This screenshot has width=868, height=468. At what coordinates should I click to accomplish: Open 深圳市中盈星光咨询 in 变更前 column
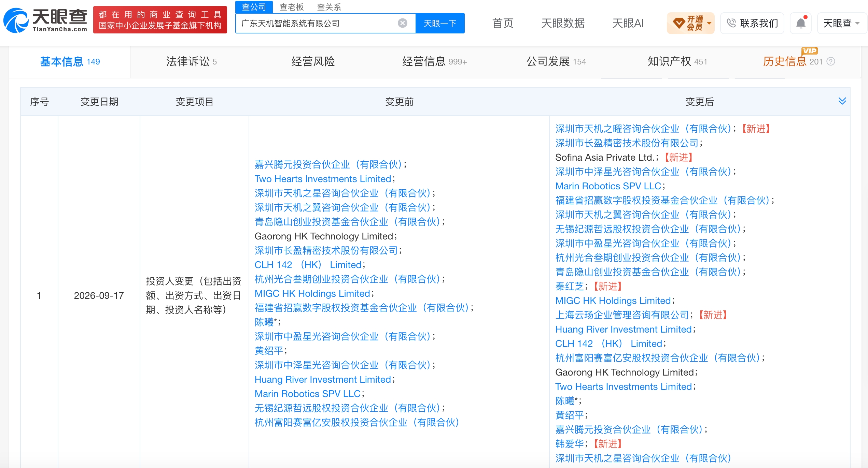click(x=343, y=337)
